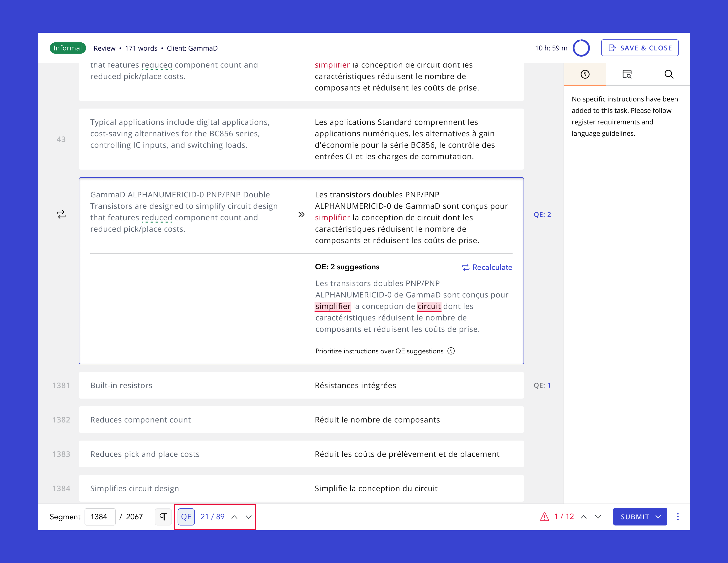
Task: Open the magnifier search tab
Action: [x=669, y=74]
